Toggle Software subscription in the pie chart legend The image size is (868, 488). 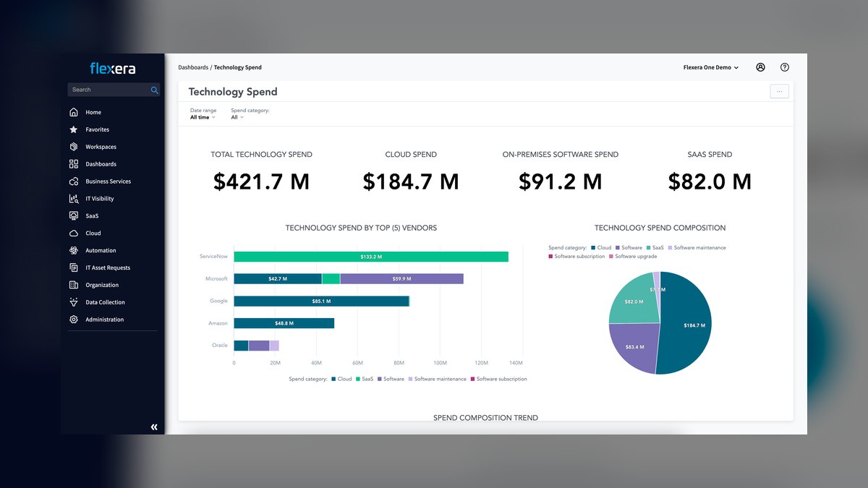tap(577, 257)
